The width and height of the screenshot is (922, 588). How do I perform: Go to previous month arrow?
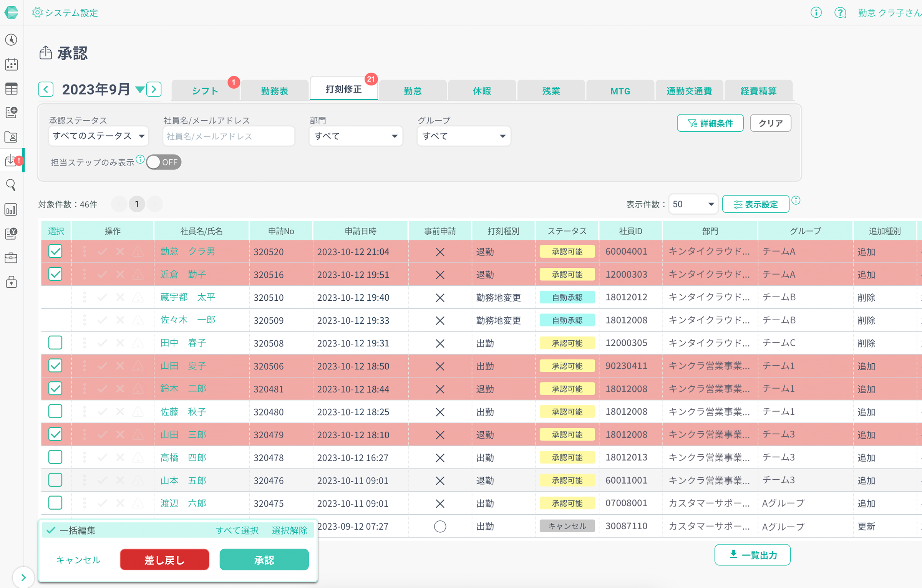(x=46, y=89)
